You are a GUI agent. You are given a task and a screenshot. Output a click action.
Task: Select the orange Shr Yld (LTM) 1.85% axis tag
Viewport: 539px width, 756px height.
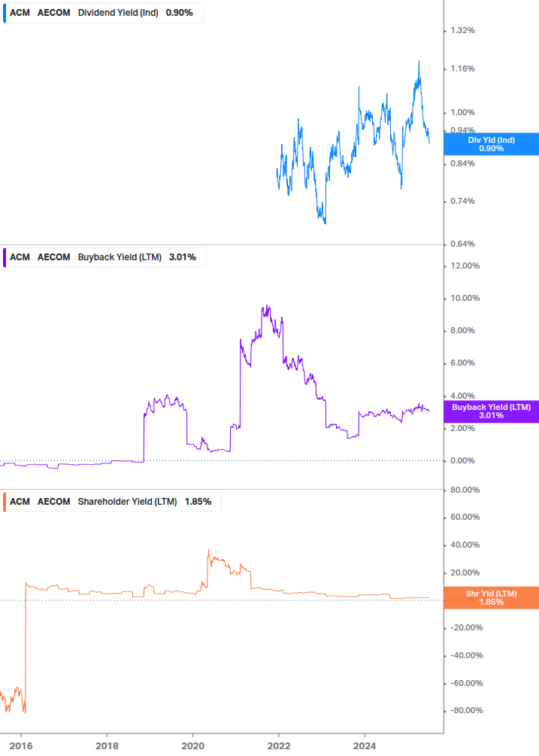(x=492, y=598)
